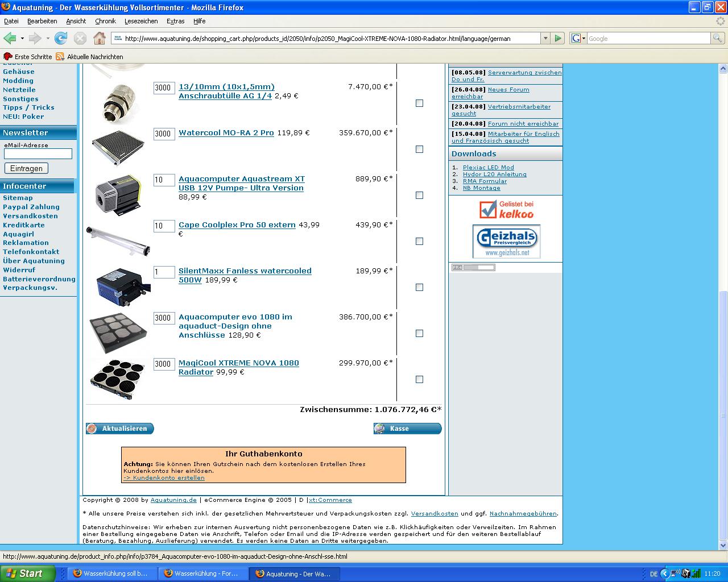Click the Erste Schritte bookmark icon

tap(8, 56)
